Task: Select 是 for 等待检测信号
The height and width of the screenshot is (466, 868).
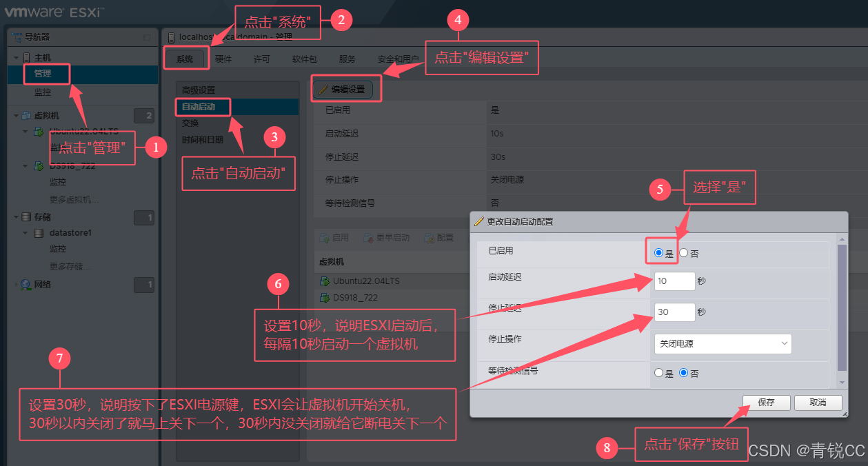Action: (x=658, y=373)
